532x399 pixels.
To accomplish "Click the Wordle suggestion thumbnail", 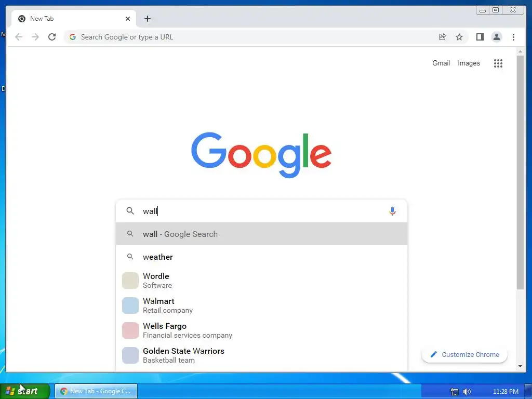I will [130, 281].
